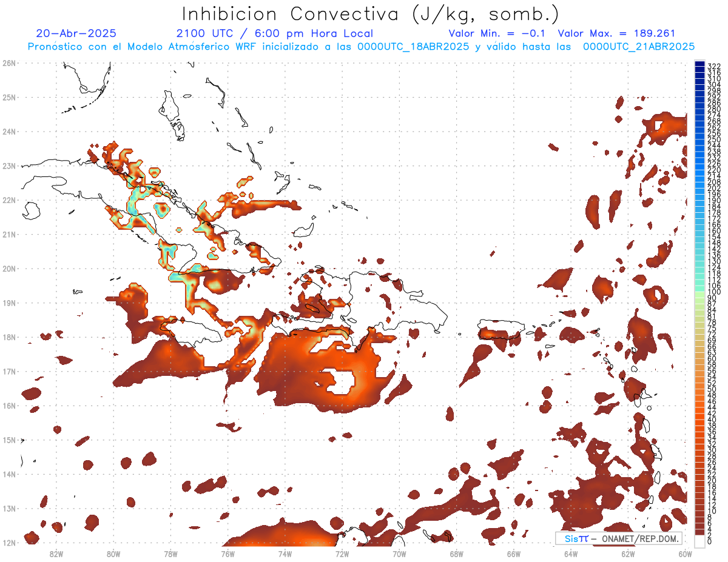This screenshot has height=562, width=728.
Task: Click the '0' label under the colour scale
Action: tap(710, 541)
